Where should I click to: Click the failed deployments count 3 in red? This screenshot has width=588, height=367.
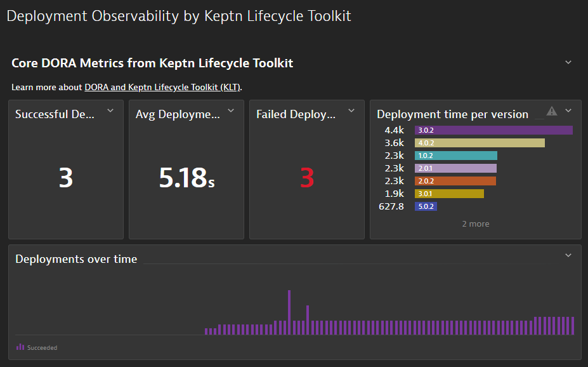307,178
